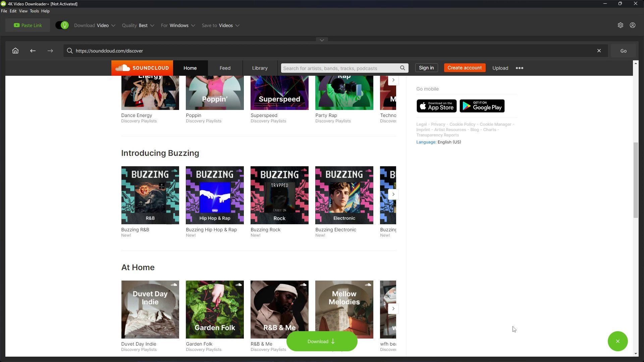Click the SoundCloud logo
The width and height of the screenshot is (644, 362).
point(142,68)
